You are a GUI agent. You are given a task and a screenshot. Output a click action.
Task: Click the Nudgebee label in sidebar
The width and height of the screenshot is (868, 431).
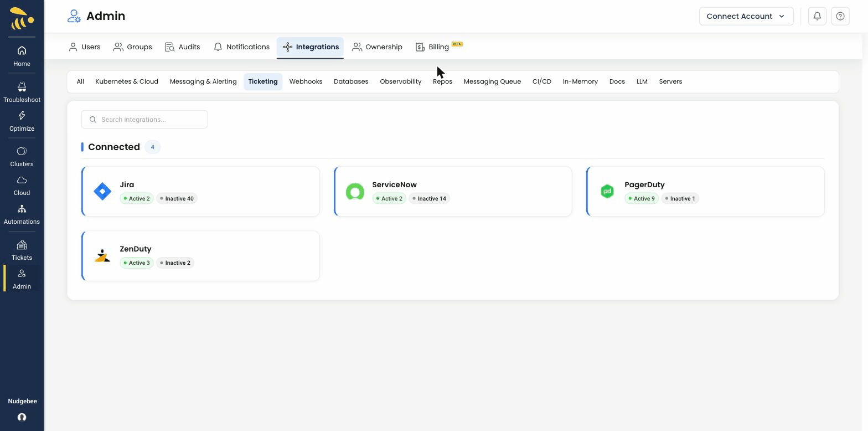(x=22, y=401)
